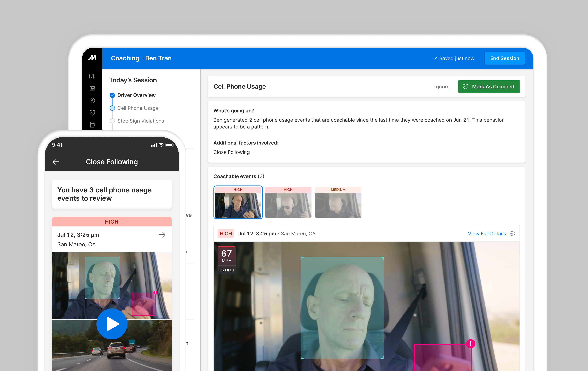
Task: Open the map icon in sidebar
Action: coord(92,76)
